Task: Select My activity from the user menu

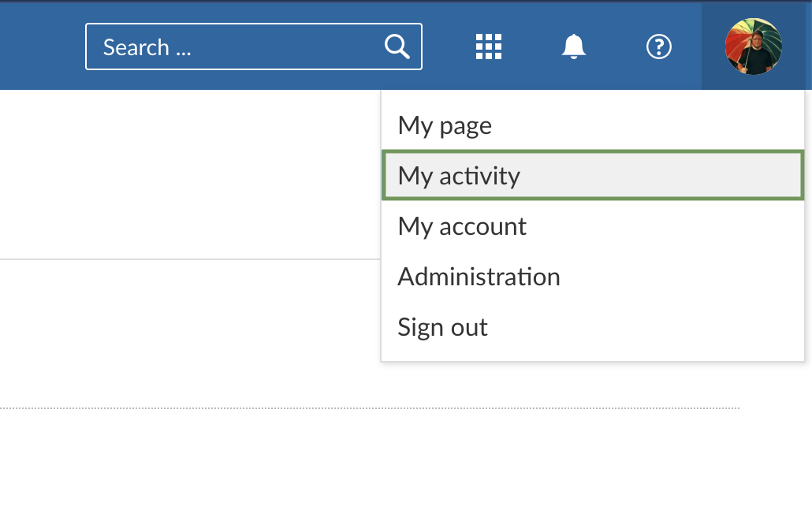Action: click(459, 175)
